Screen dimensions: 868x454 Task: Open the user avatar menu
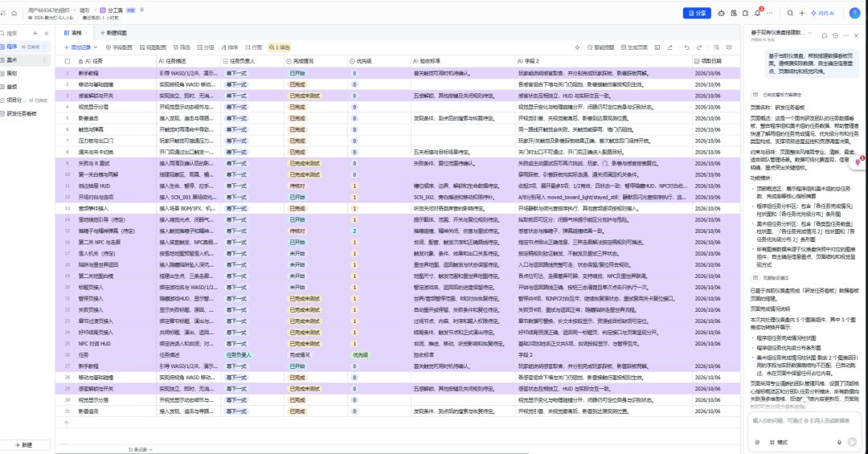(x=854, y=13)
